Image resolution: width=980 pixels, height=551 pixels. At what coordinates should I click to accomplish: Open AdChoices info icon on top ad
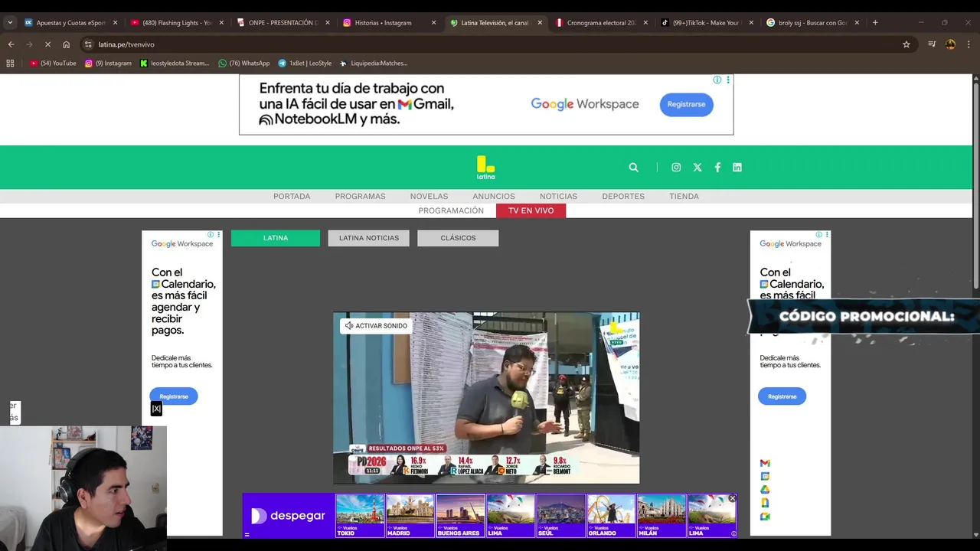(x=717, y=80)
